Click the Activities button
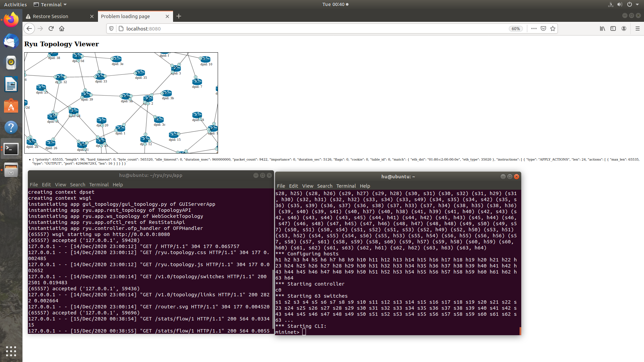The width and height of the screenshot is (644, 362). [x=15, y=4]
